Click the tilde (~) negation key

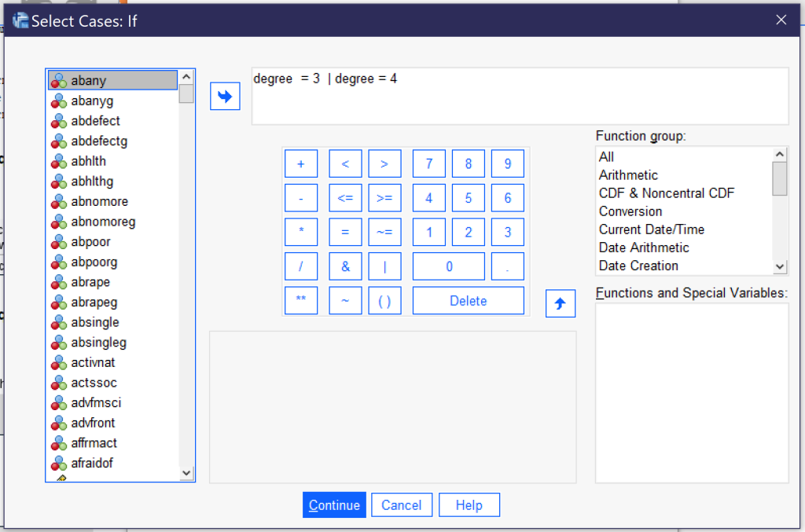pyautogui.click(x=345, y=301)
